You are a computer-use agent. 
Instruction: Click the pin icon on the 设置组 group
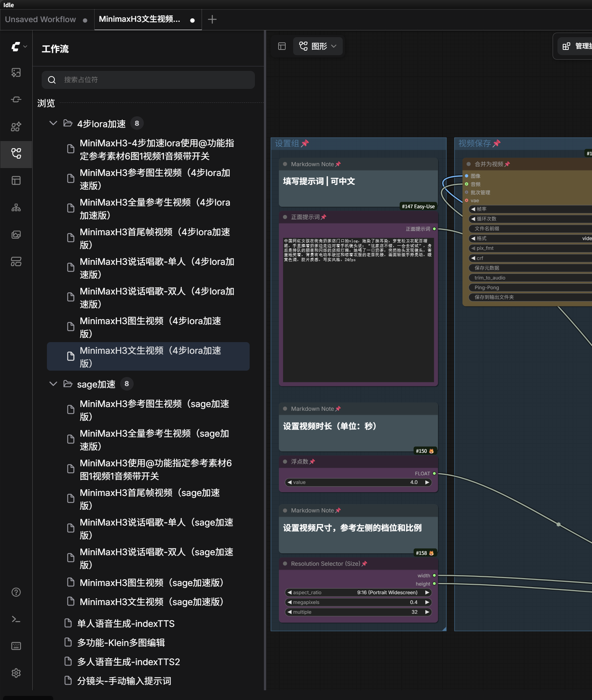click(x=305, y=143)
